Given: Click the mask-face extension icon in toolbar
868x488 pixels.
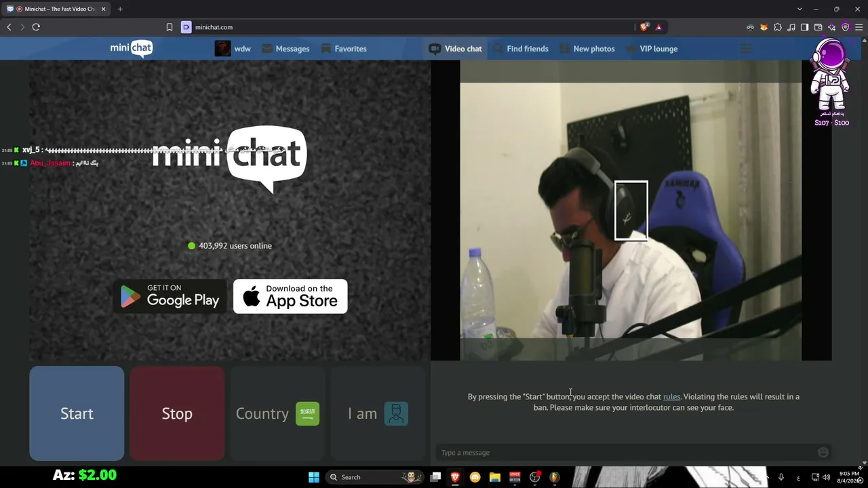Looking at the screenshot, I should click(x=750, y=27).
